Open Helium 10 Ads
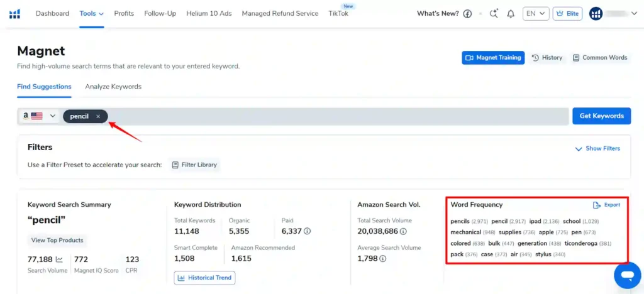This screenshot has height=294, width=644. tap(209, 14)
